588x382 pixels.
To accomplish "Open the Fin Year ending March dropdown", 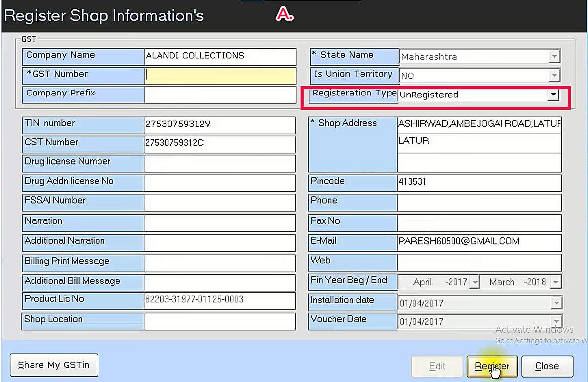I will pyautogui.click(x=556, y=282).
